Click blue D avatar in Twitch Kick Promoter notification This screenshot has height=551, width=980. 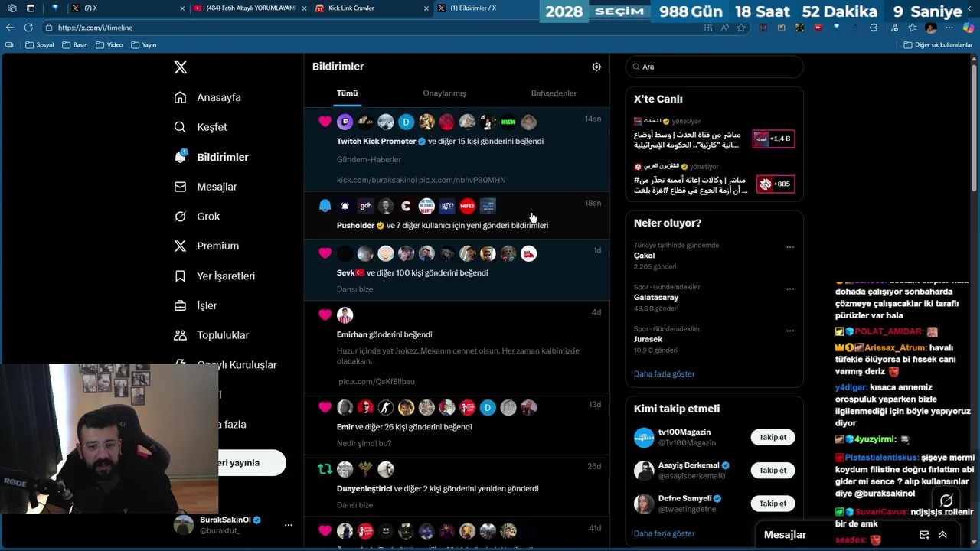tap(407, 122)
